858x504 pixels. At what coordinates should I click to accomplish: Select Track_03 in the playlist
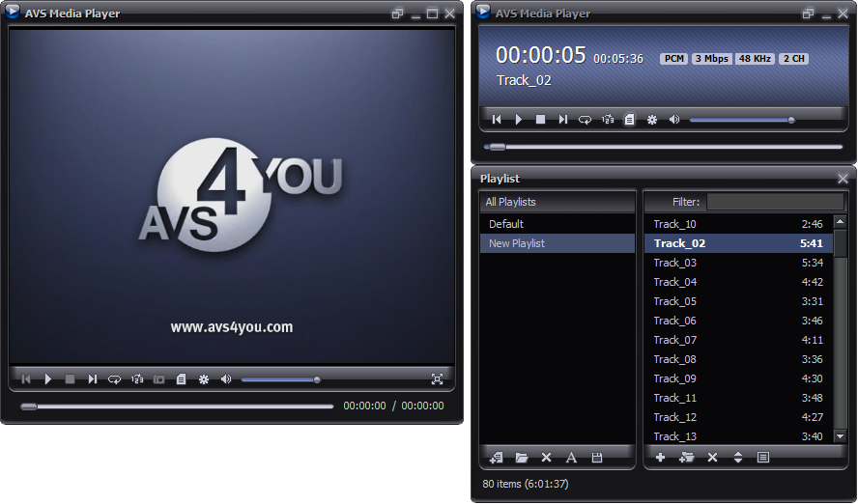pos(738,263)
